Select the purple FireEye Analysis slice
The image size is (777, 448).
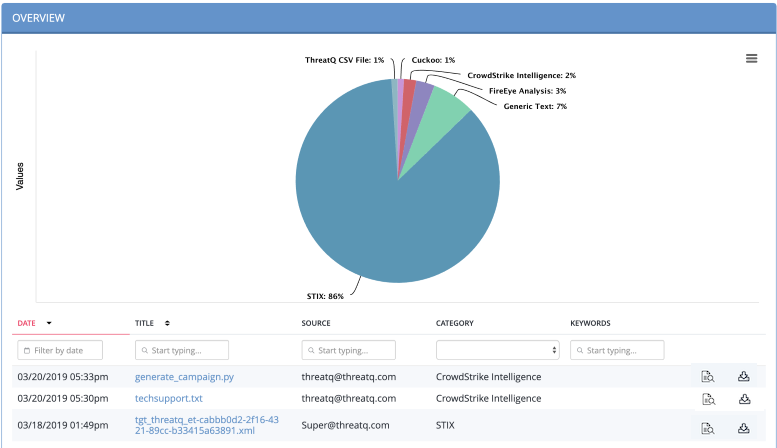419,104
